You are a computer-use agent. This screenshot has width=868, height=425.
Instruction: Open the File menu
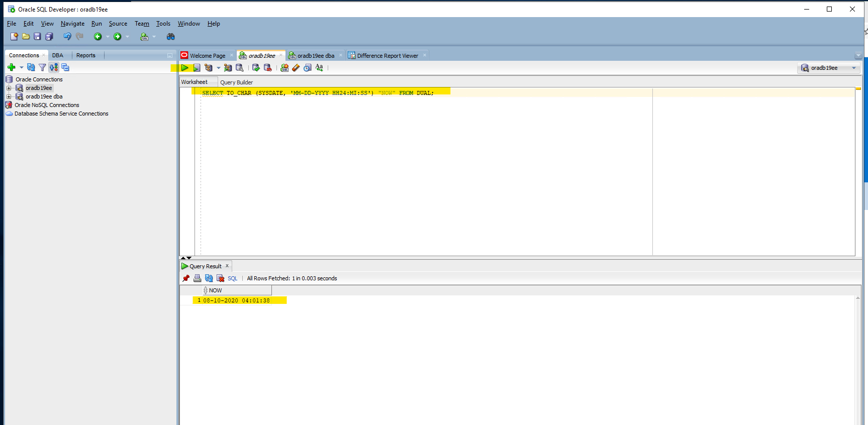click(x=12, y=24)
